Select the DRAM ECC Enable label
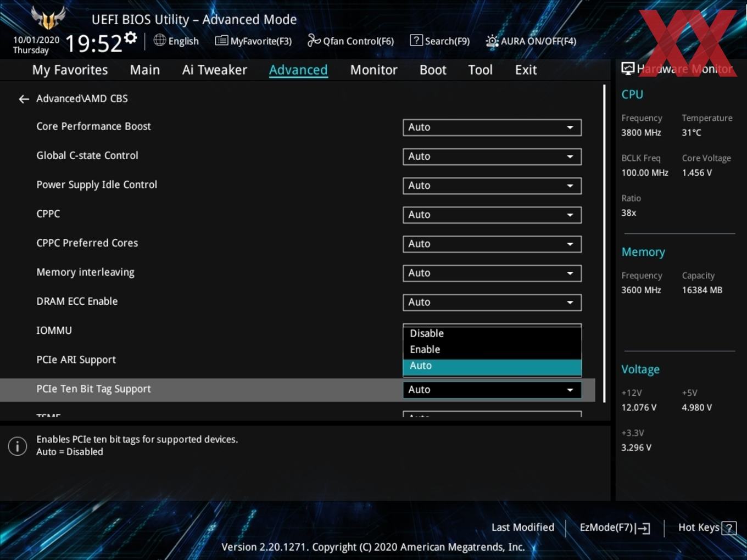 tap(77, 301)
